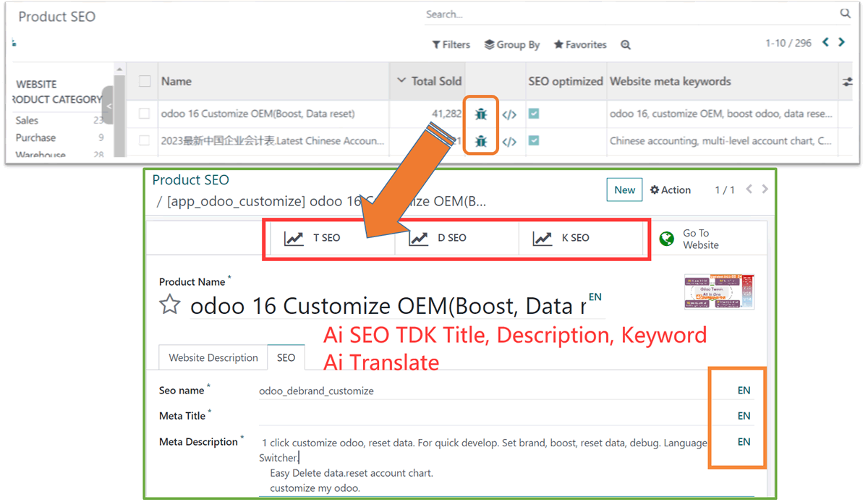Click the Meta Description text area
The image size is (868, 502).
tap(483, 464)
